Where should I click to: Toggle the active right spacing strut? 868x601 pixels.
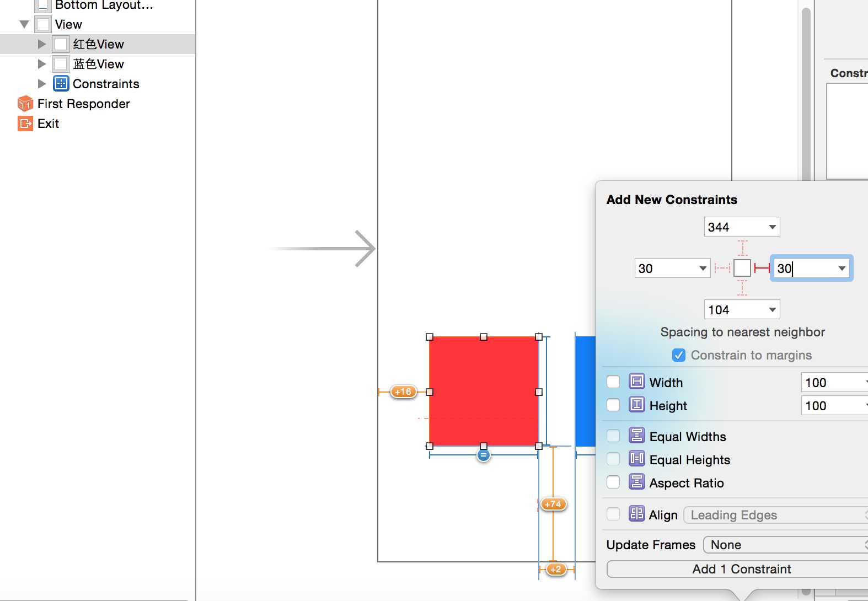click(x=762, y=269)
